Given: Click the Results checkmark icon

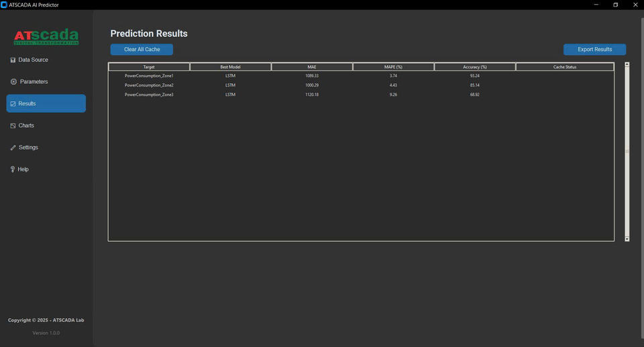Looking at the screenshot, I should 13,104.
